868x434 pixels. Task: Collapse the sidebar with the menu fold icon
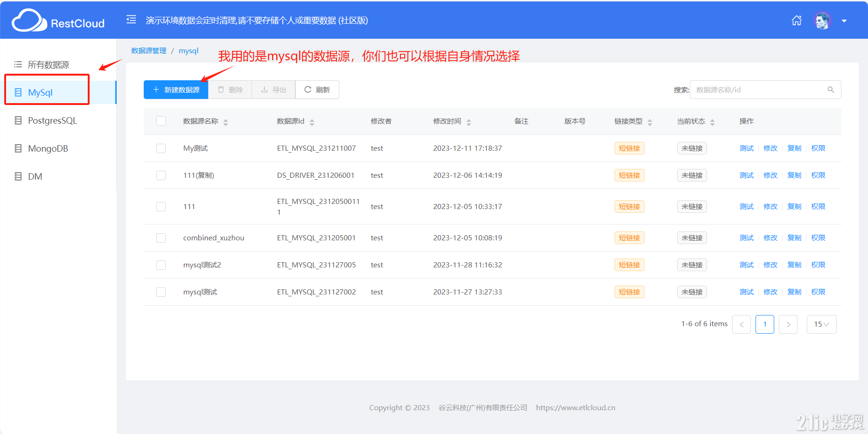click(131, 20)
